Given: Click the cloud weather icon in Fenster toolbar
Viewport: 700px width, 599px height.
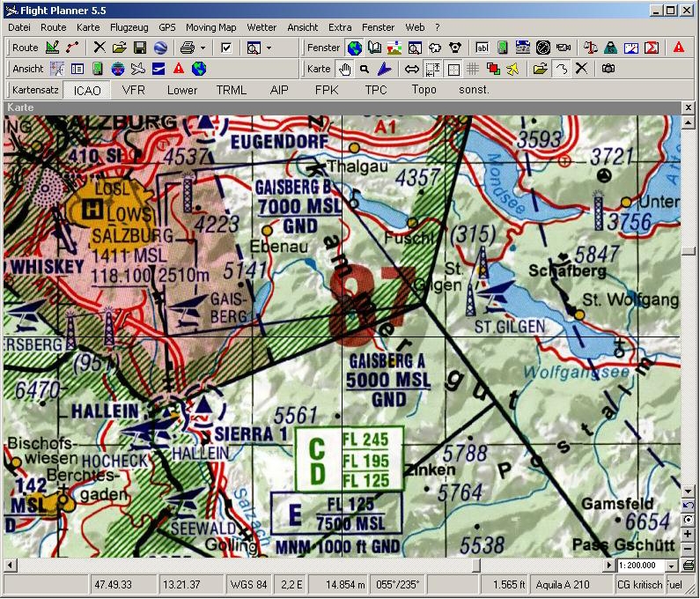Looking at the screenshot, I should (x=435, y=48).
